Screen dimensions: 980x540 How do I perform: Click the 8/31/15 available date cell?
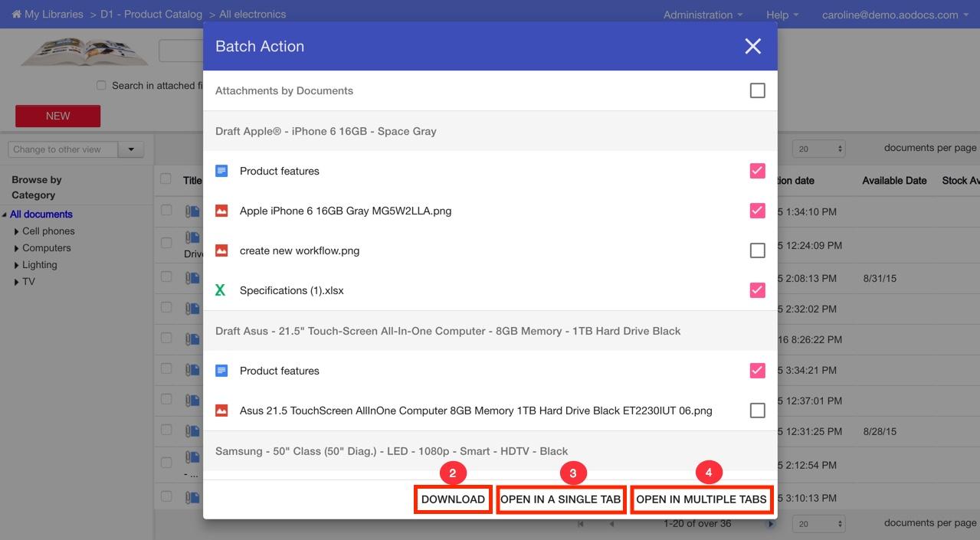click(x=880, y=279)
